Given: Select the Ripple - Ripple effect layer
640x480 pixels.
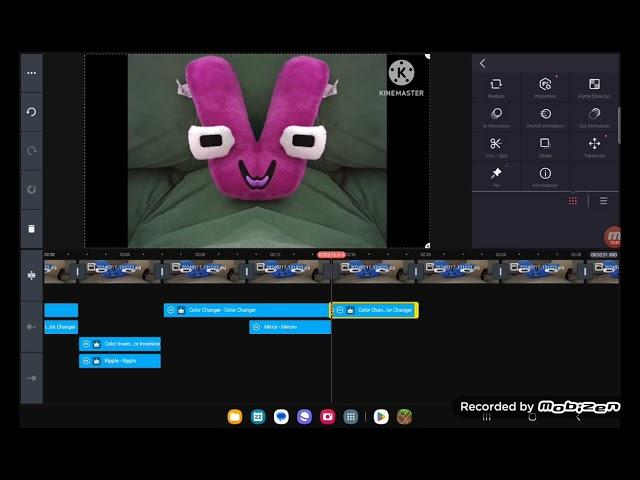Looking at the screenshot, I should pyautogui.click(x=120, y=361).
